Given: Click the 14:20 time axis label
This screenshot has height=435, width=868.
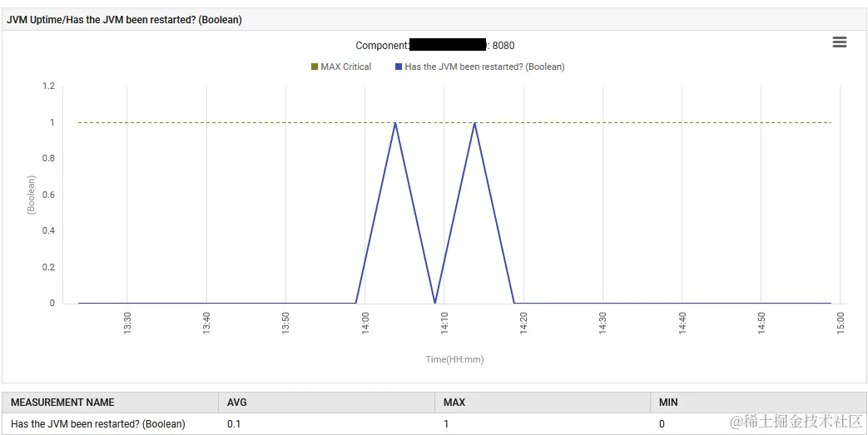Looking at the screenshot, I should pyautogui.click(x=523, y=324).
